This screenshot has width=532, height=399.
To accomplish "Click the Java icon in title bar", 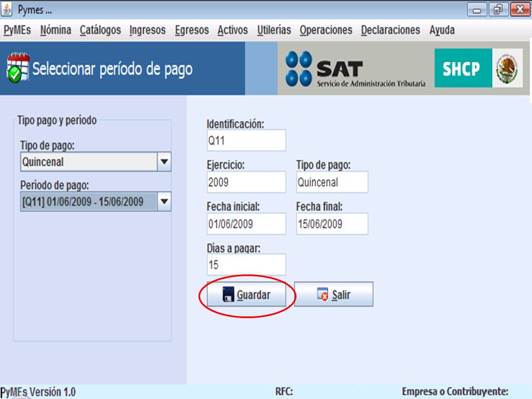I will (7, 9).
